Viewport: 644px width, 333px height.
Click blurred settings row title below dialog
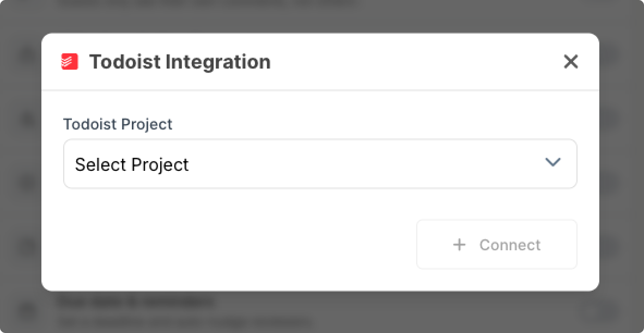tap(136, 301)
